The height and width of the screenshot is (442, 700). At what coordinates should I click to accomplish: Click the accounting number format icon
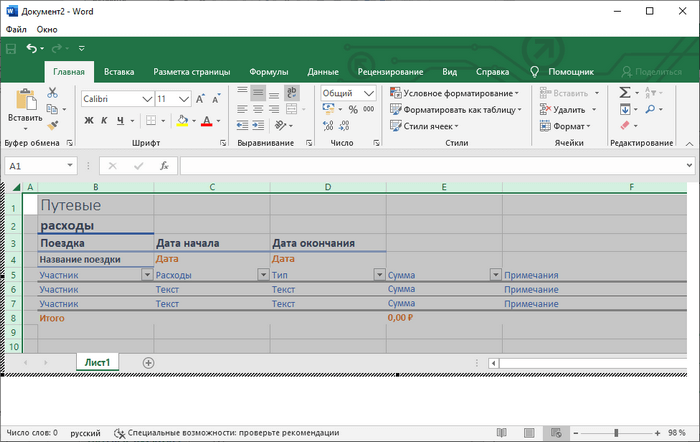pos(329,109)
